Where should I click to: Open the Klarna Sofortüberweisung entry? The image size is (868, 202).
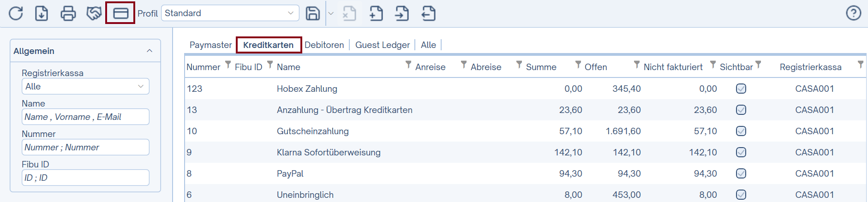pos(328,152)
